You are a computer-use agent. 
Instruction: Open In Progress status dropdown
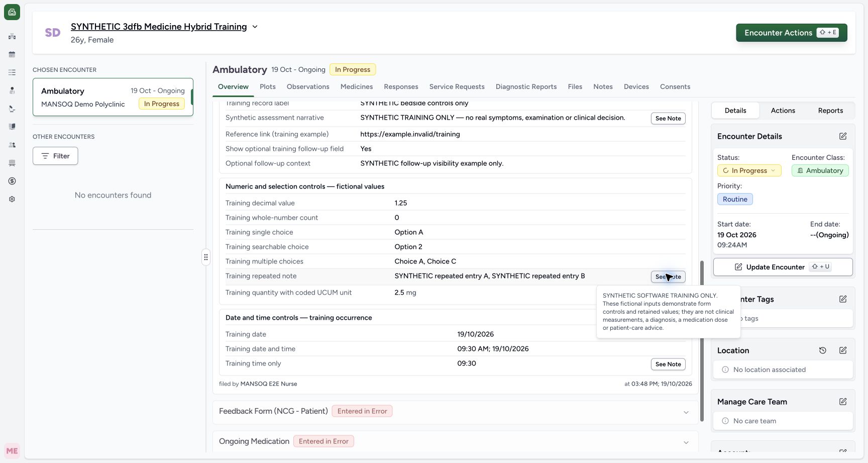[749, 170]
